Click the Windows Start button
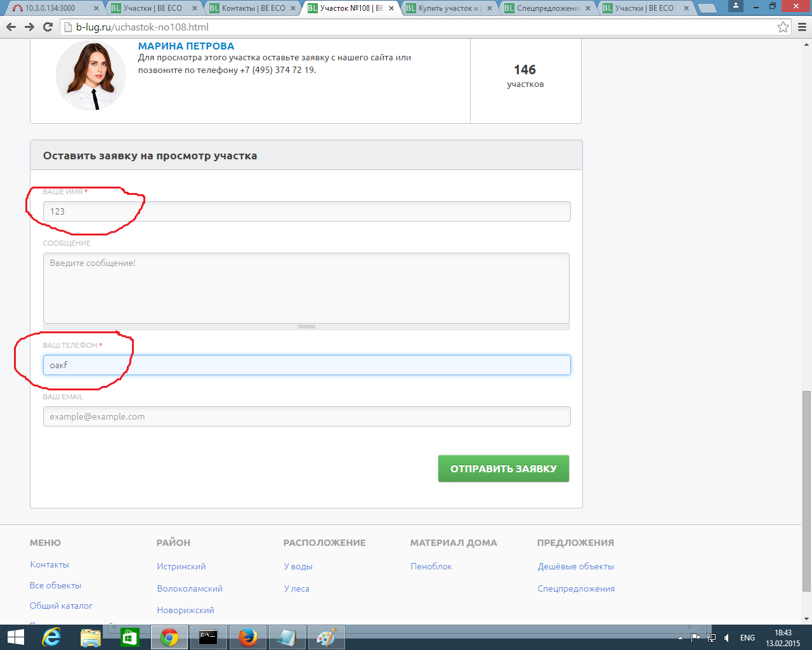The image size is (812, 650). coord(15,637)
